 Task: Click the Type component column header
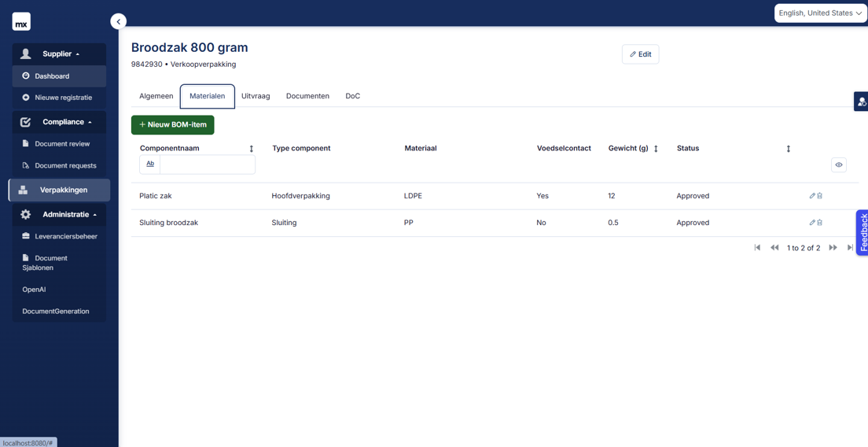301,149
